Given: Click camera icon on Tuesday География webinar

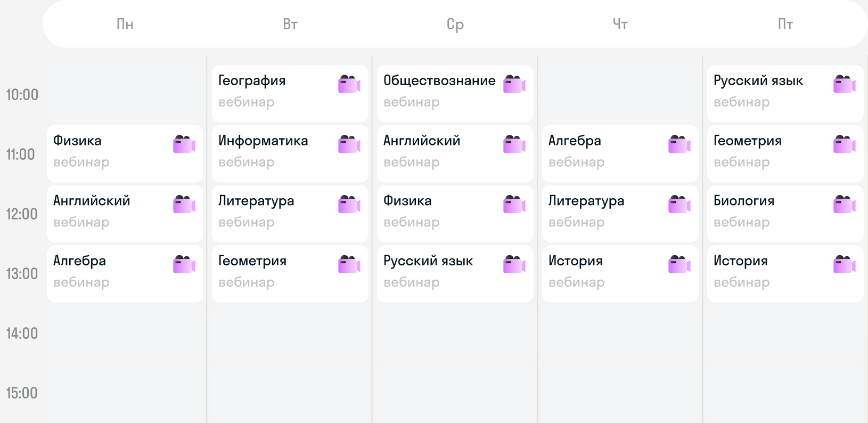Looking at the screenshot, I should [349, 84].
